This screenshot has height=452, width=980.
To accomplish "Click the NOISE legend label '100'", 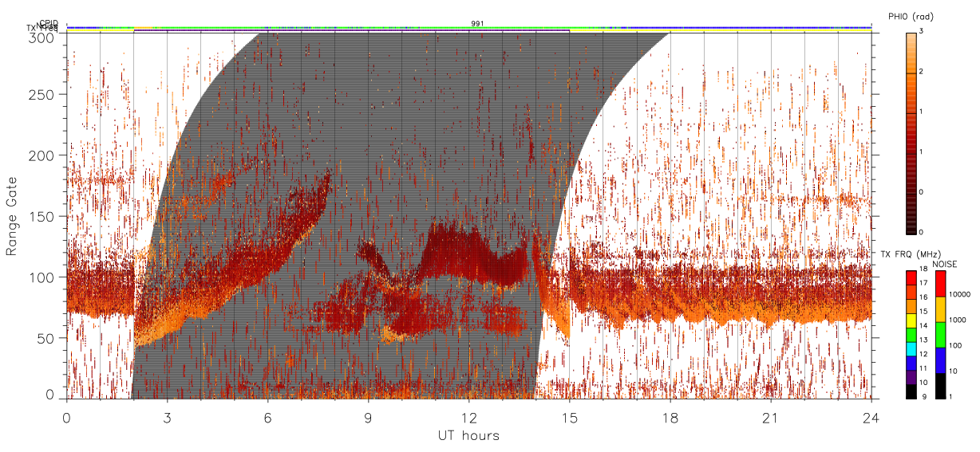I will pos(955,345).
